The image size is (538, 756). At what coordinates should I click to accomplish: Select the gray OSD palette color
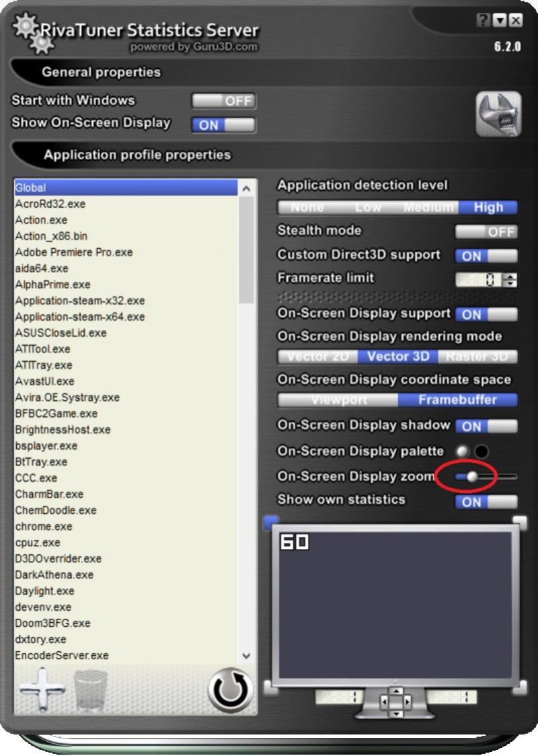click(x=462, y=451)
